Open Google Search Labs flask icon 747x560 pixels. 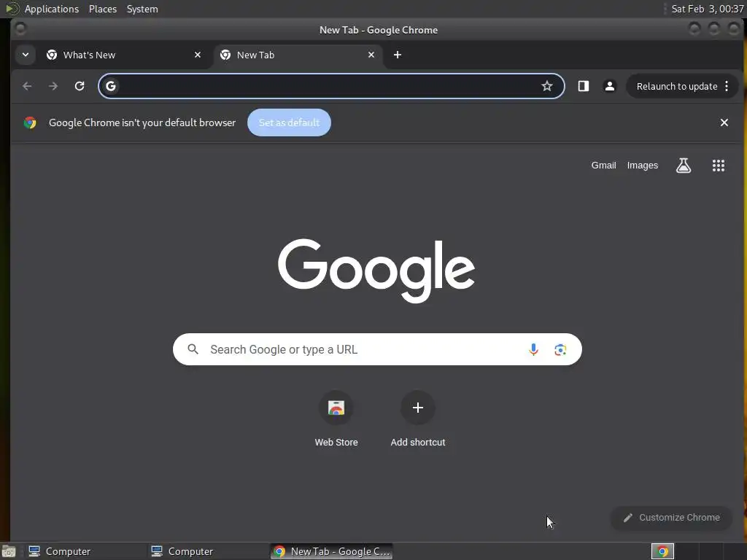coord(683,166)
